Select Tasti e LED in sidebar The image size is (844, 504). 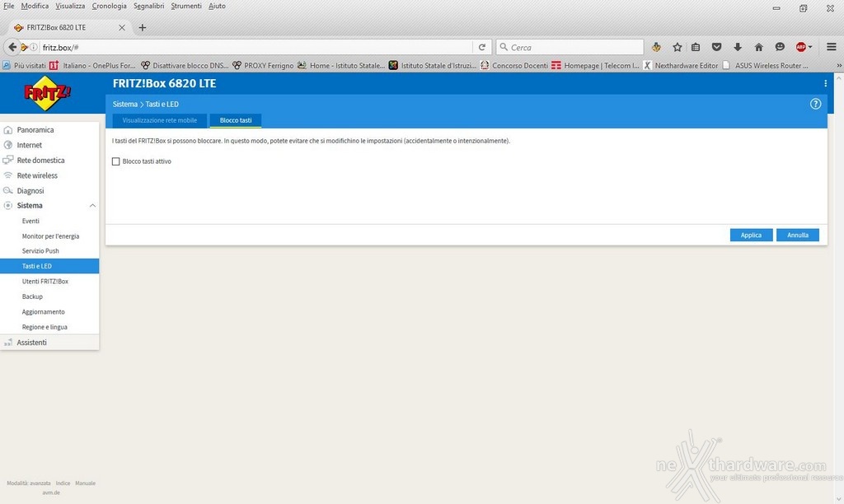point(49,266)
